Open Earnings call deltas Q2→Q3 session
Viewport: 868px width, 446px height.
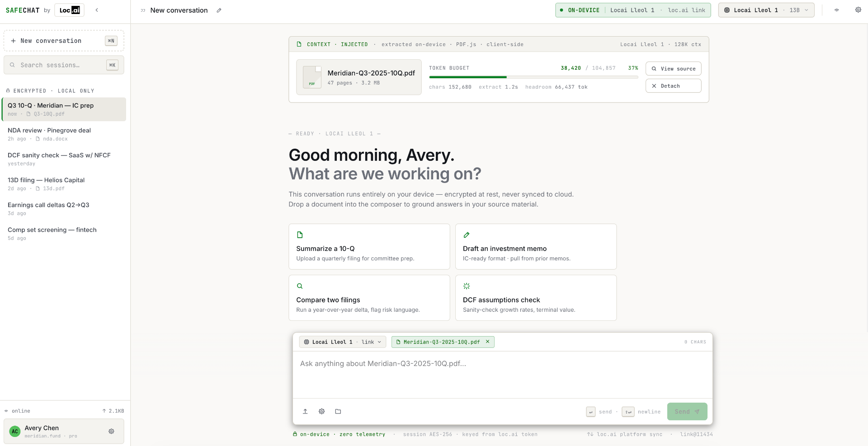[64, 209]
